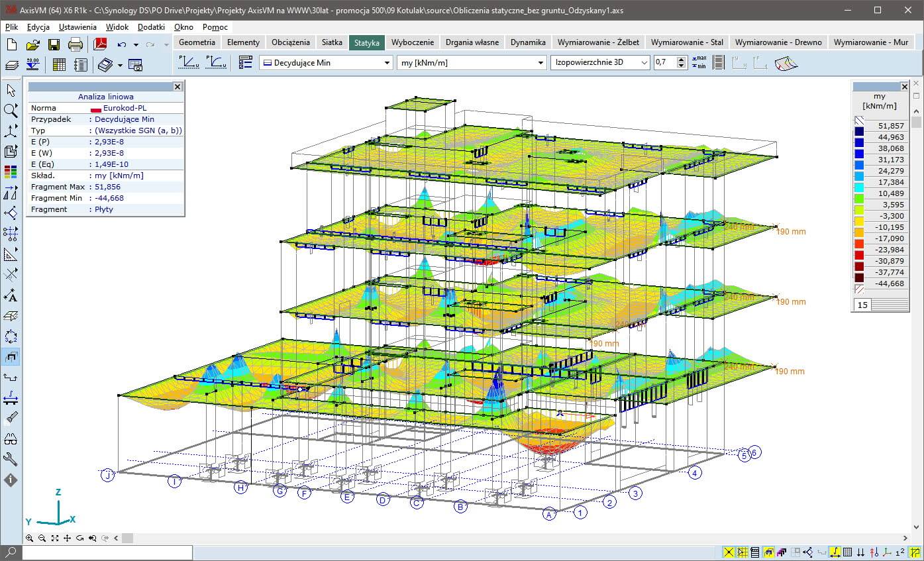Open the Decydujące Min load case dropdown
Image resolution: width=924 pixels, height=561 pixels.
pyautogui.click(x=387, y=62)
